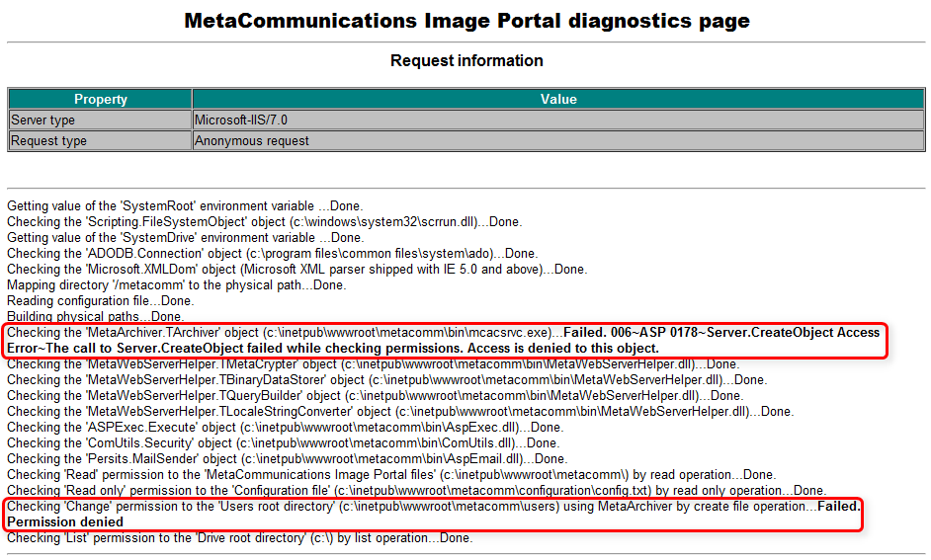Click the 'ComUtils.Security' object check line
Viewport: 931px width, 560px height.
tap(284, 443)
